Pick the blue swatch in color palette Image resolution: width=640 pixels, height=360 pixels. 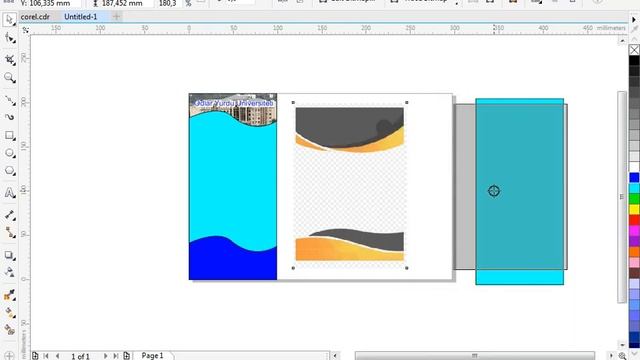pos(634,177)
